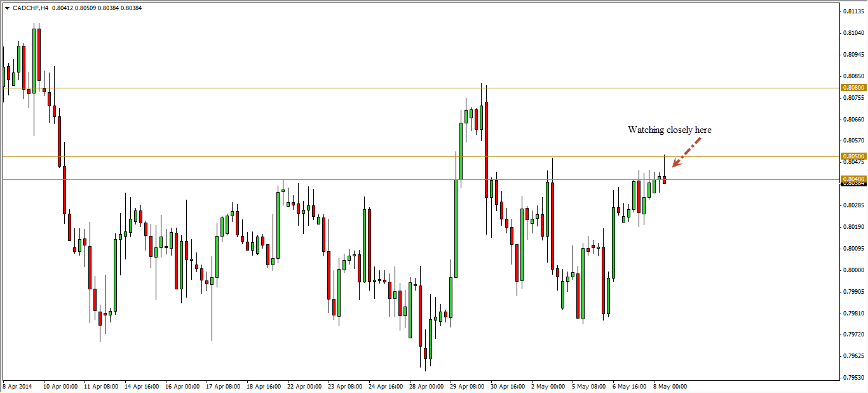Click the triangle arrow beside CADCHF,H4
Screen dimensions: 868x393
click(x=7, y=8)
